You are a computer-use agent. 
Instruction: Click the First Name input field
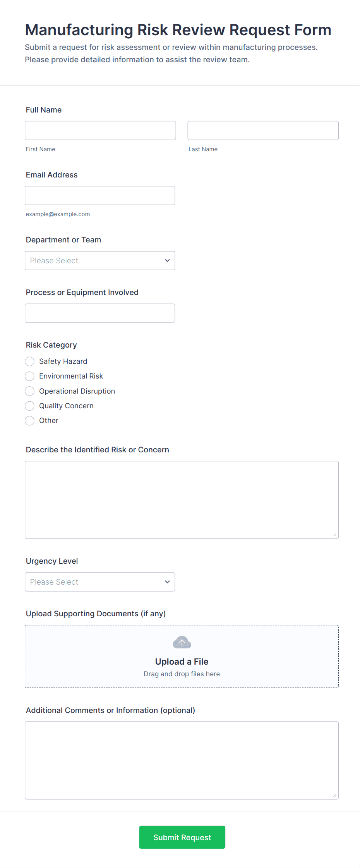coord(100,130)
